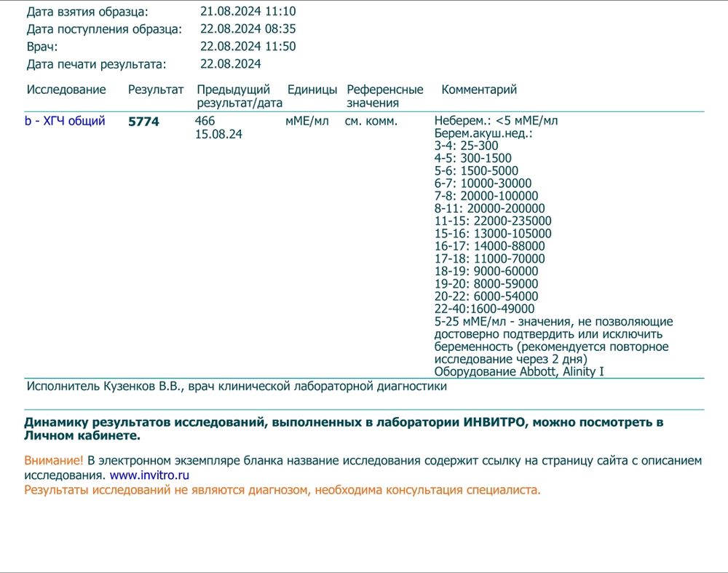Click the Личном кабинете bold text
Image resolution: width=728 pixels, height=573 pixels.
coord(82,436)
